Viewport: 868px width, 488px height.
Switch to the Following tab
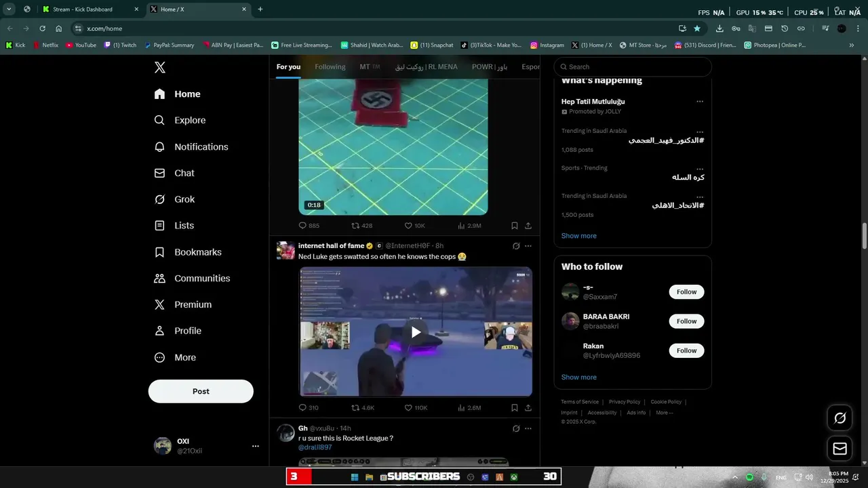click(330, 66)
